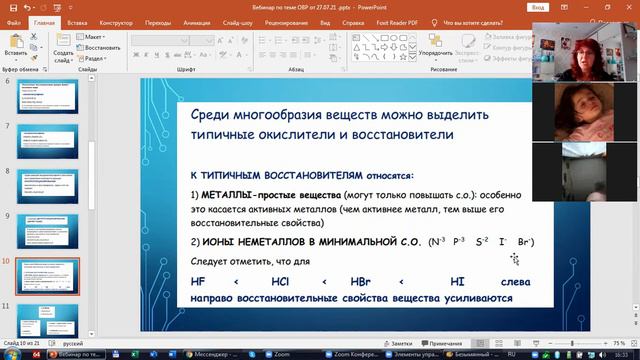Toggle italic К formatting
Screen dimensions: 640x360
146,54
